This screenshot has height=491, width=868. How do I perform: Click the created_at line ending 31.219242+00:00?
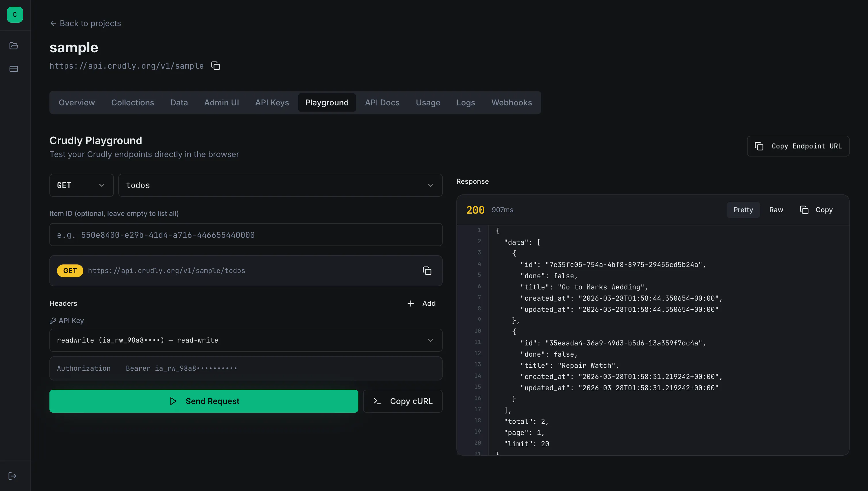point(621,377)
